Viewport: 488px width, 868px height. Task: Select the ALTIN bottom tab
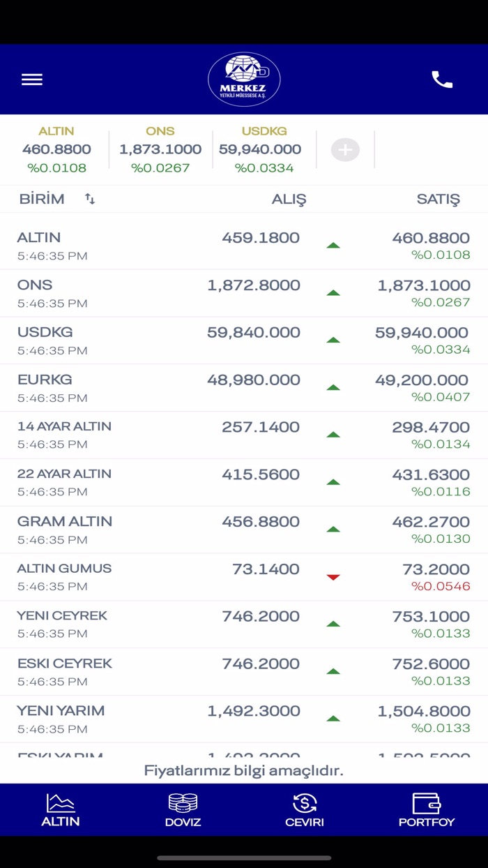(x=61, y=810)
